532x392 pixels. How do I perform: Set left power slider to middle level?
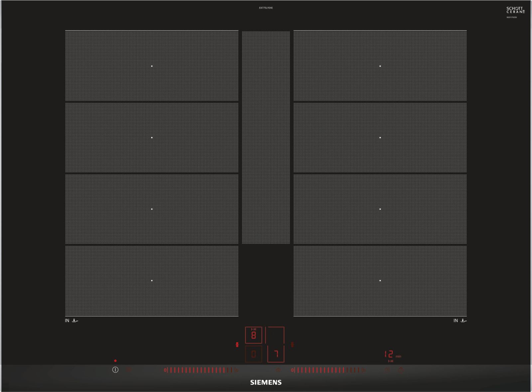point(201,370)
